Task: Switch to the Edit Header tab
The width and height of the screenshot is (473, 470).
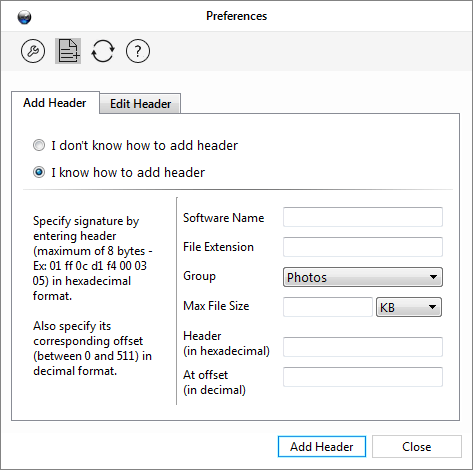Action: [140, 104]
